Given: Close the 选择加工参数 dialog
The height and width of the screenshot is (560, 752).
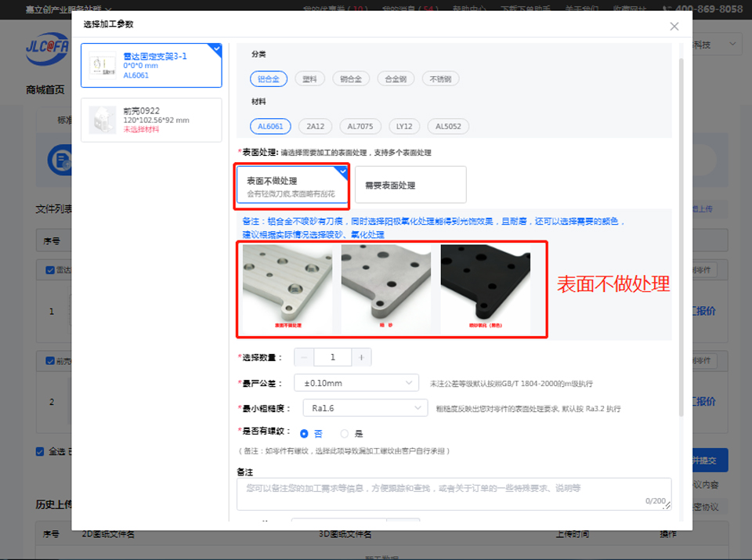Looking at the screenshot, I should pos(674,27).
